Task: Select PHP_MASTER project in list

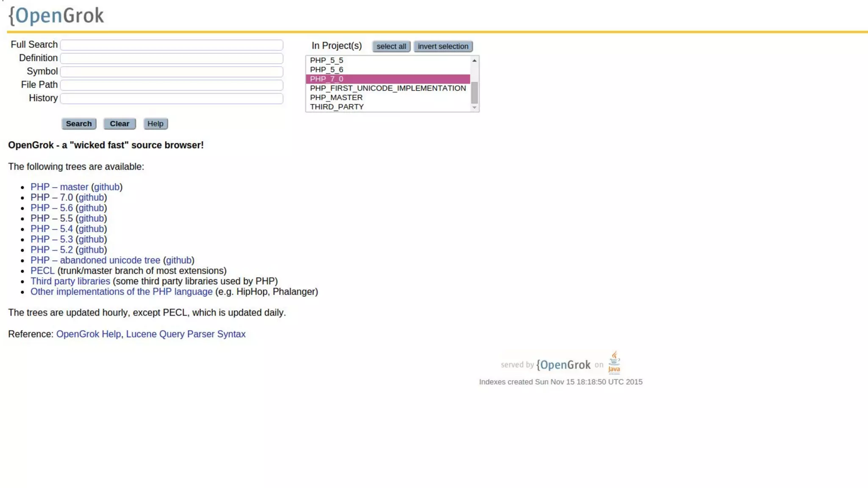Action: point(336,97)
